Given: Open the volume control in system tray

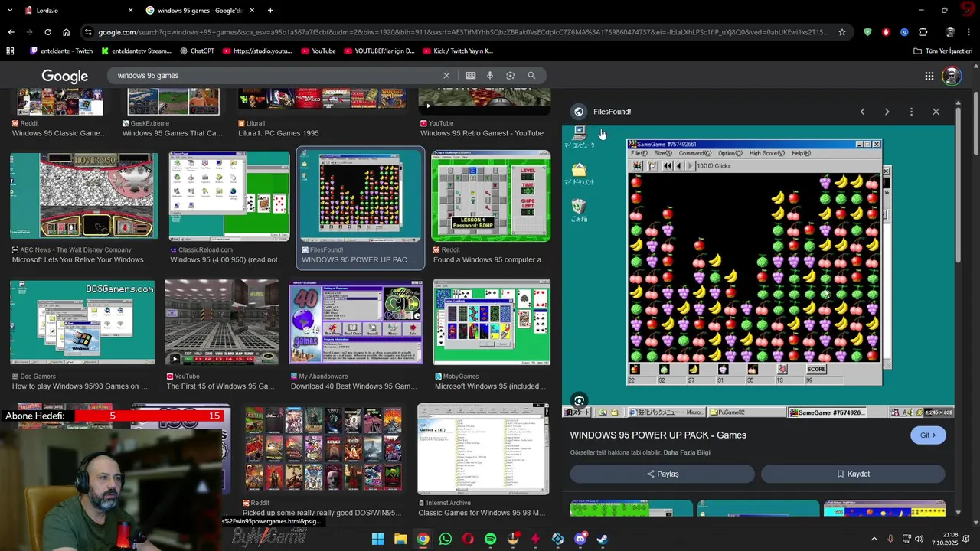Looking at the screenshot, I should (x=919, y=539).
